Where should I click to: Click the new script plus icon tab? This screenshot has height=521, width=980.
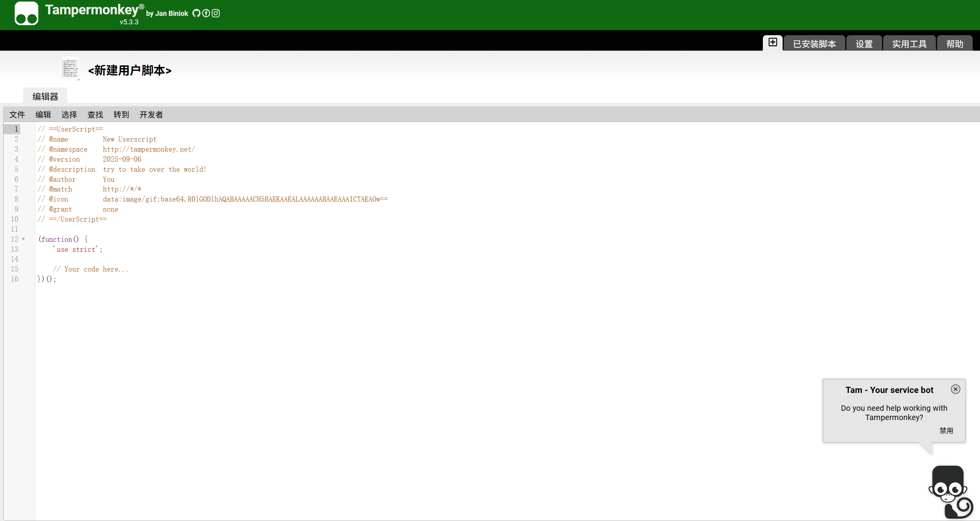(x=773, y=43)
